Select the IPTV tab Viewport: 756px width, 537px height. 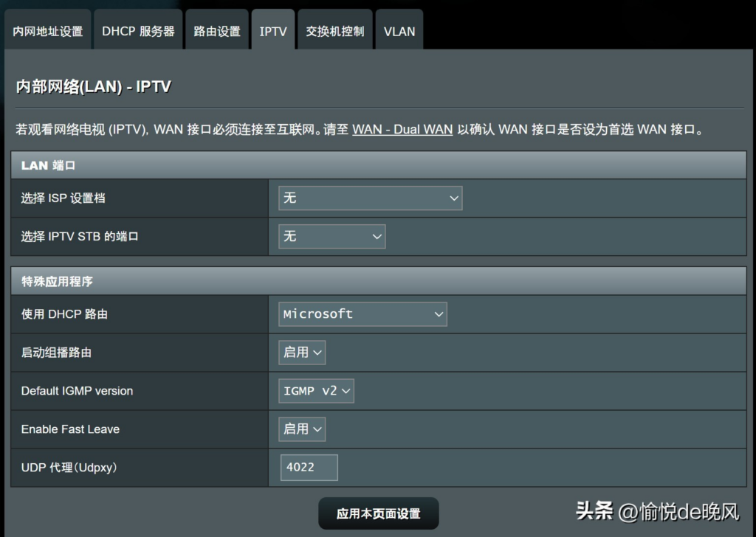(272, 31)
